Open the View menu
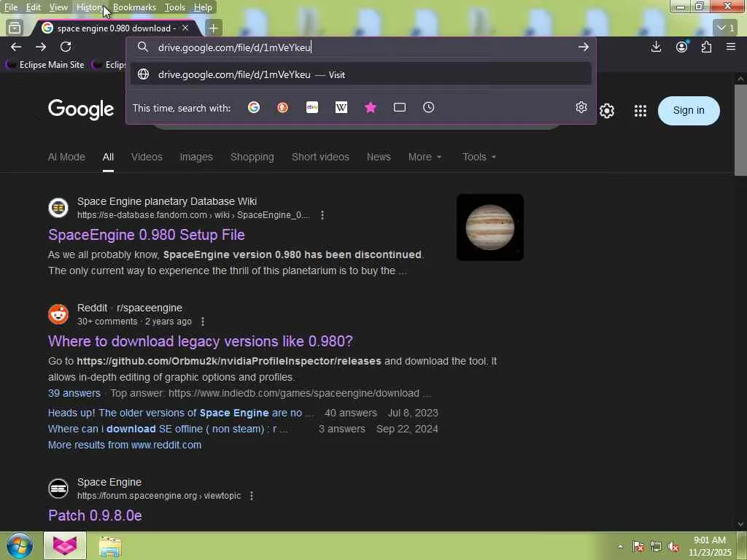Viewport: 747px width, 560px height. pos(58,7)
